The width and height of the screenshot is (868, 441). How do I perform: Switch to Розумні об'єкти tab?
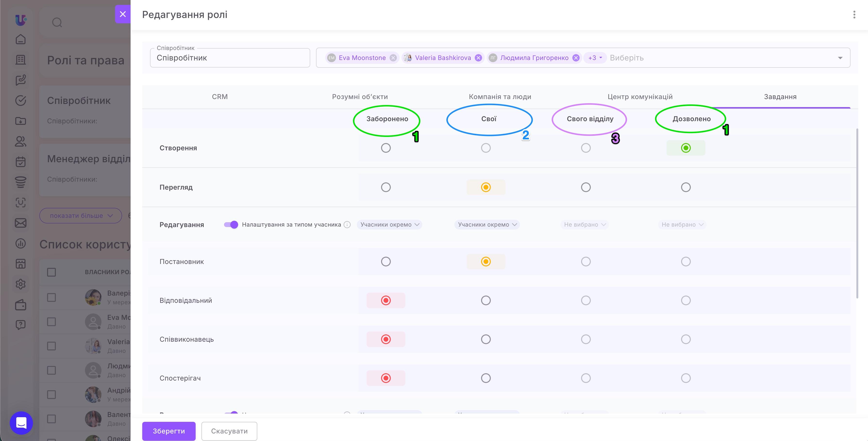(360, 97)
